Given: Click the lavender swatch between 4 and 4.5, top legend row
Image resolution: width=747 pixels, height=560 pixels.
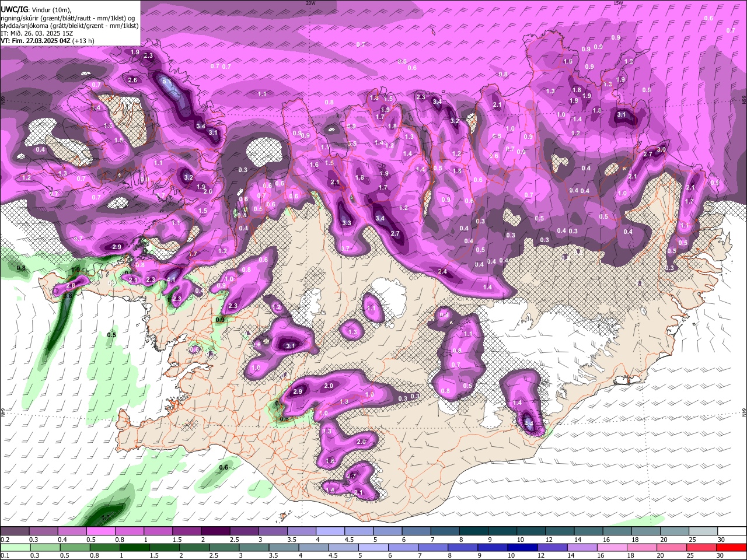Looking at the screenshot, I should click(330, 531).
